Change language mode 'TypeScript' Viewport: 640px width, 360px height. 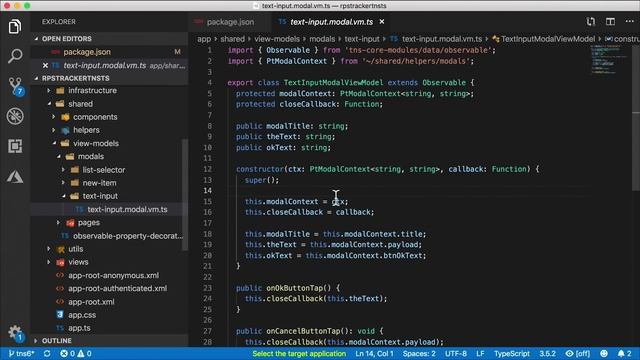[511, 353]
